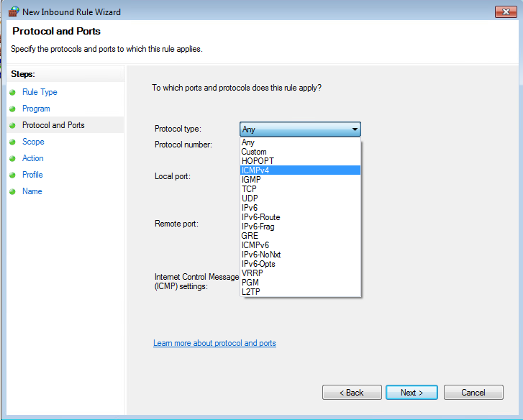Screen dimensions: 523x420
Task: Go to the Rule Type step
Action: 40,92
